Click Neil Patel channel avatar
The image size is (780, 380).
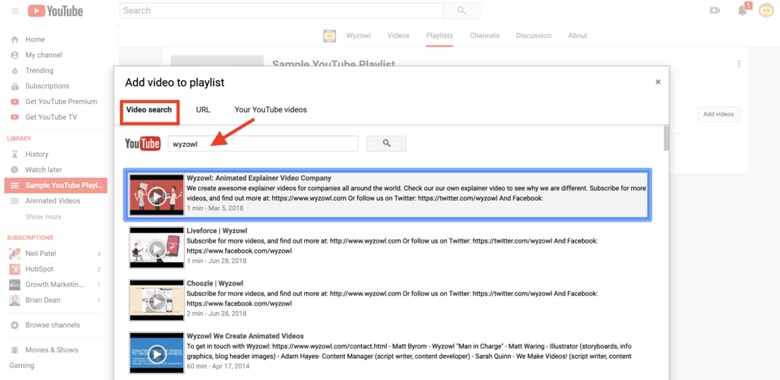pyautogui.click(x=15, y=254)
